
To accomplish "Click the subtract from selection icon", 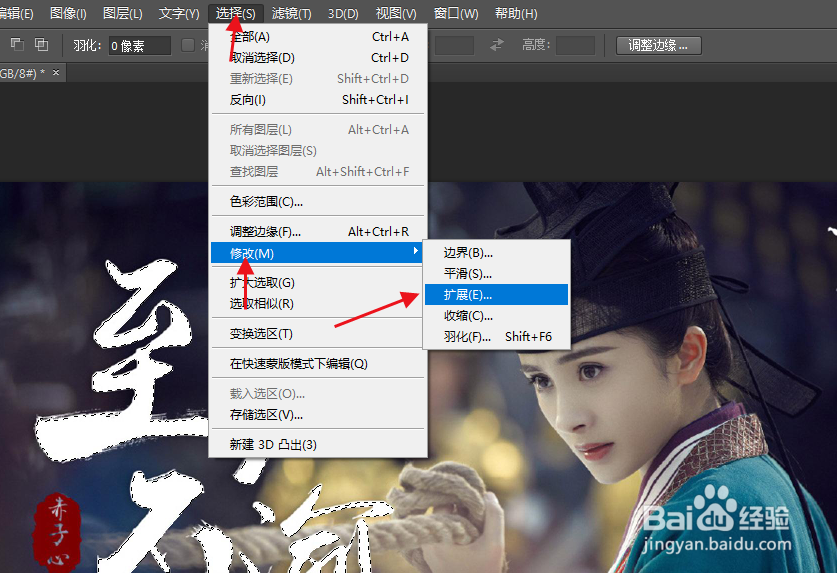I will coord(17,45).
